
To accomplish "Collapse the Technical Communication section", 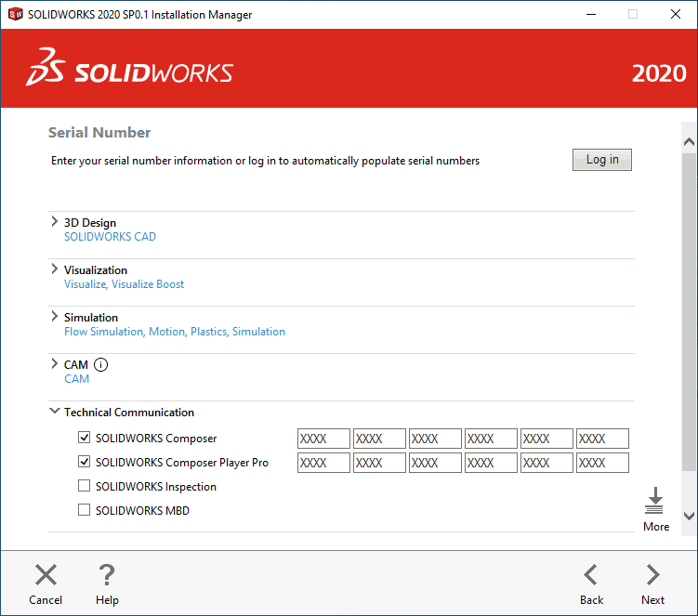I will (x=54, y=412).
